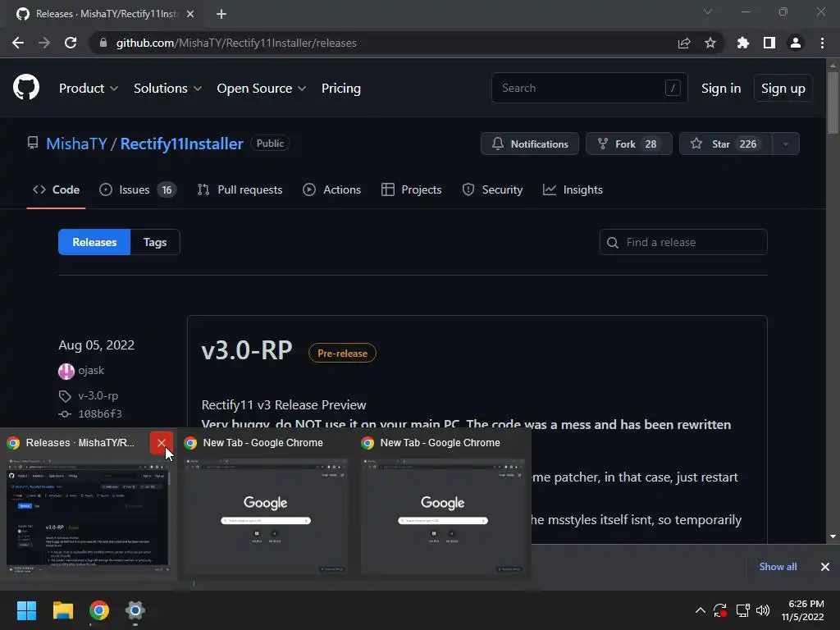Switch to the Code tab

tap(57, 189)
